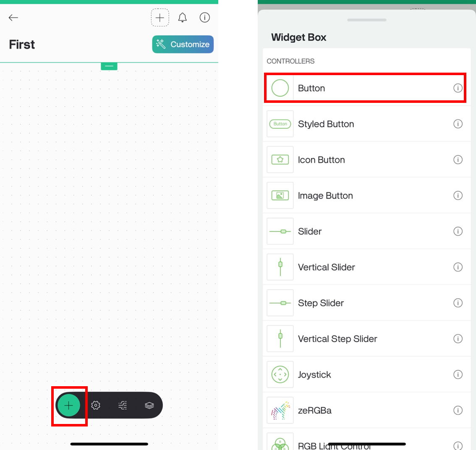The width and height of the screenshot is (476, 450).
Task: View info for Vertical Step Slider
Action: [x=458, y=339]
